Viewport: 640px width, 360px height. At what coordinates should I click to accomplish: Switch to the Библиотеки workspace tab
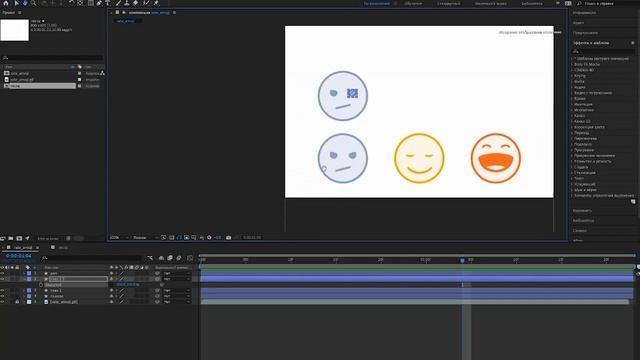(532, 4)
